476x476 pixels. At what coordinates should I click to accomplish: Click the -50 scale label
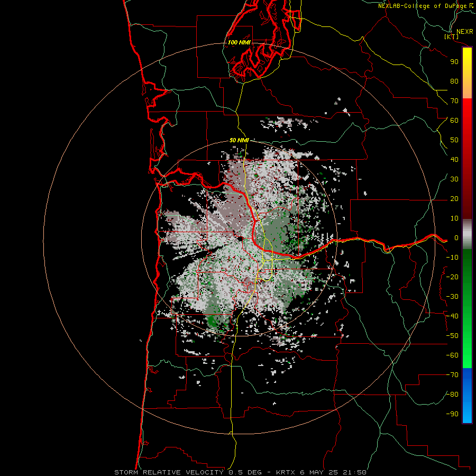(x=452, y=336)
